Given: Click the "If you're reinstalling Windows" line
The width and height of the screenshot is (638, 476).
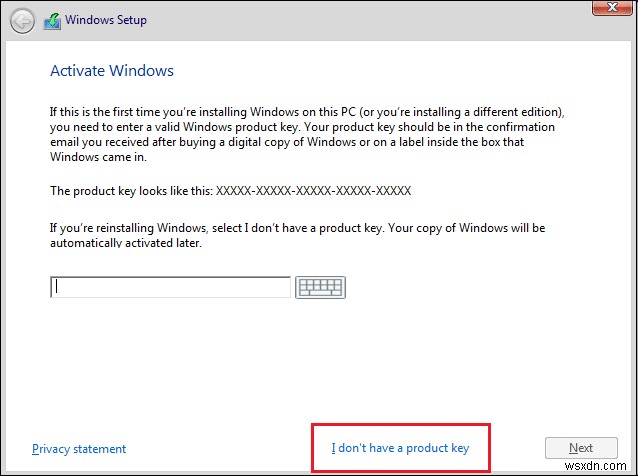Looking at the screenshot, I should [297, 227].
